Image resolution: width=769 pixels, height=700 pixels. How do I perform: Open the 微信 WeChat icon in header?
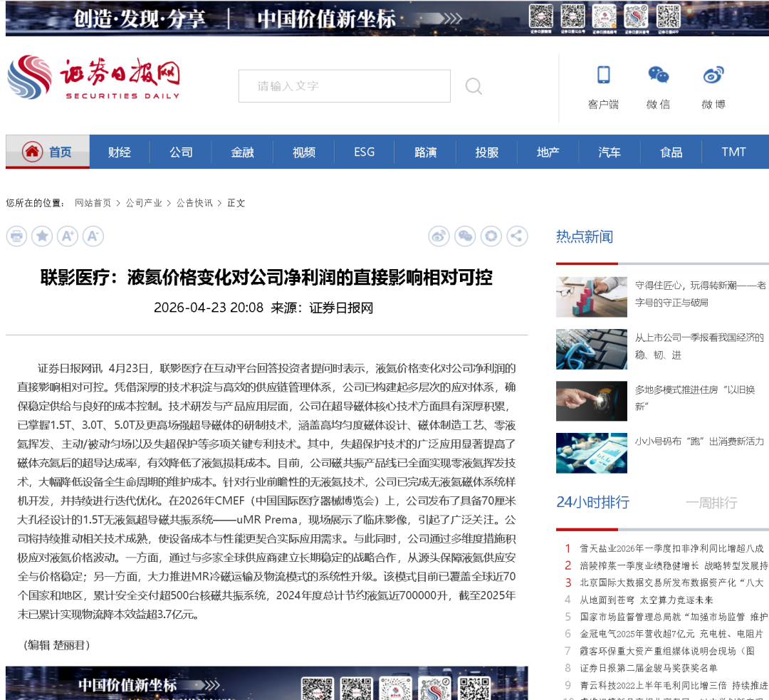pos(658,75)
